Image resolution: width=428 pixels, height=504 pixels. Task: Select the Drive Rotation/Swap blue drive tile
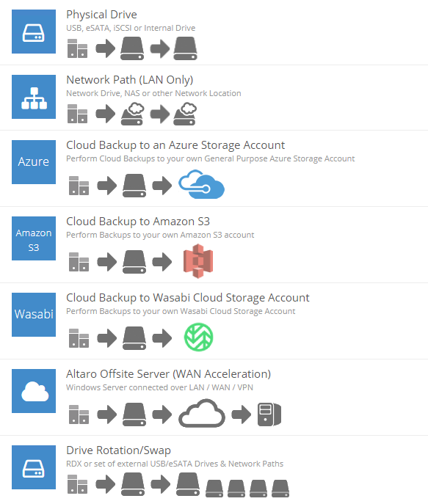pos(34,467)
